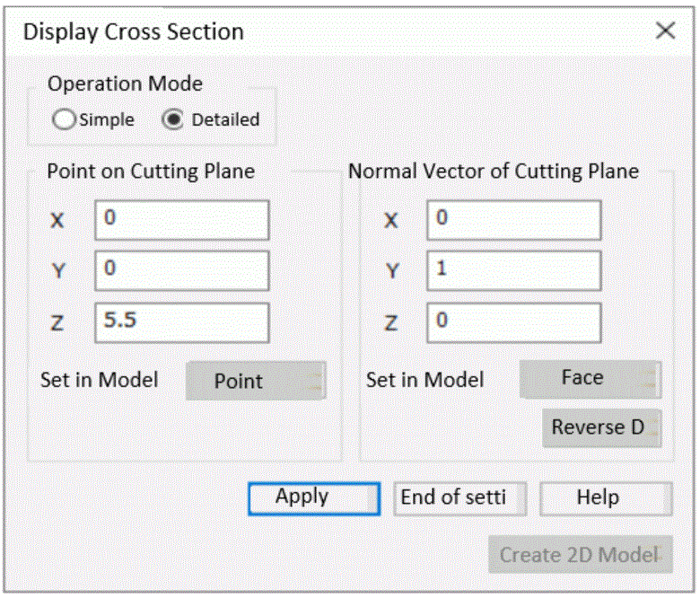Click the Normal Vector of Cutting Plane heading
The width and height of the screenshot is (700, 598).
[x=494, y=171]
